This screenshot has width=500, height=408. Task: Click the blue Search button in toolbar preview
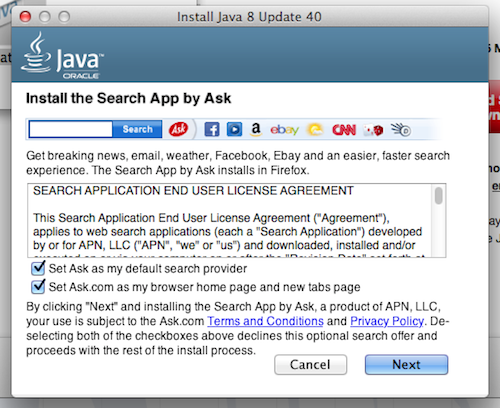[x=137, y=129]
